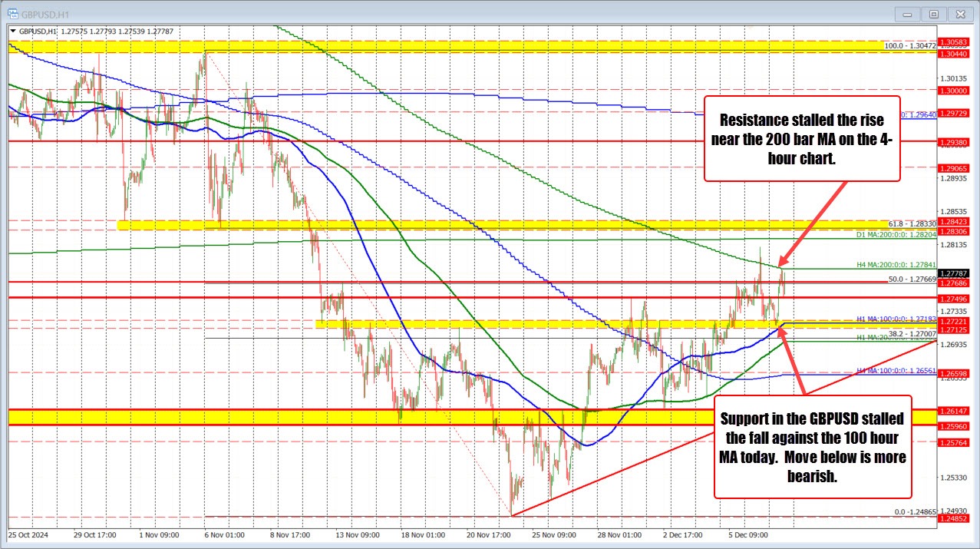The image size is (980, 549).
Task: Click the axis price 1.28535
Action: pyautogui.click(x=955, y=211)
